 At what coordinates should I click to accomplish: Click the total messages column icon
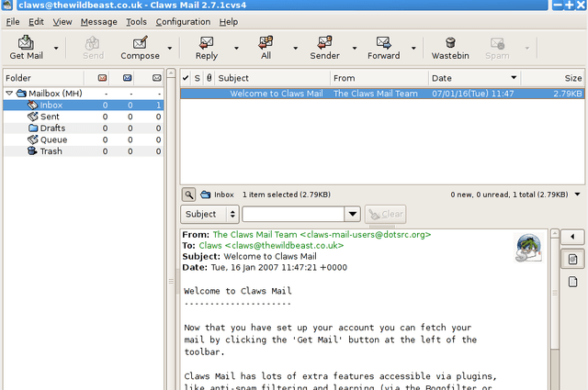pos(157,78)
